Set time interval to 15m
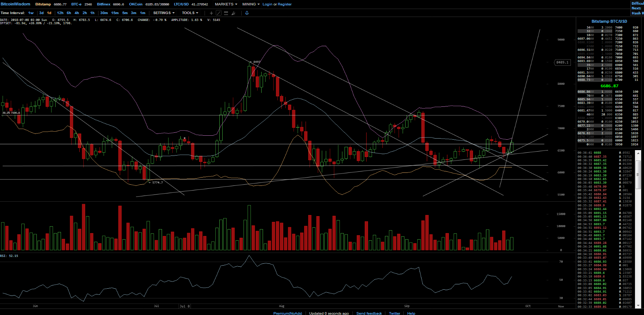 pos(115,13)
